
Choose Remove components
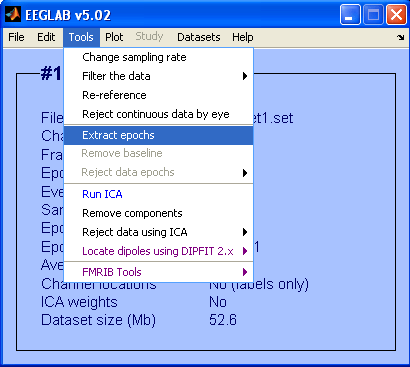[x=158, y=213]
